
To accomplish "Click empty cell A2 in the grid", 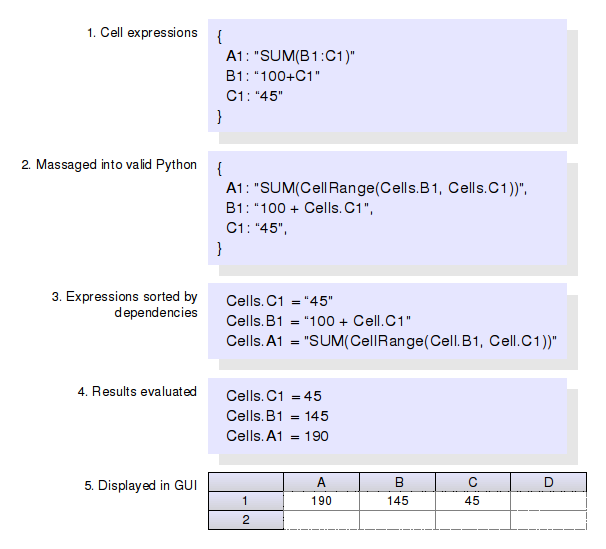I will 321,520.
